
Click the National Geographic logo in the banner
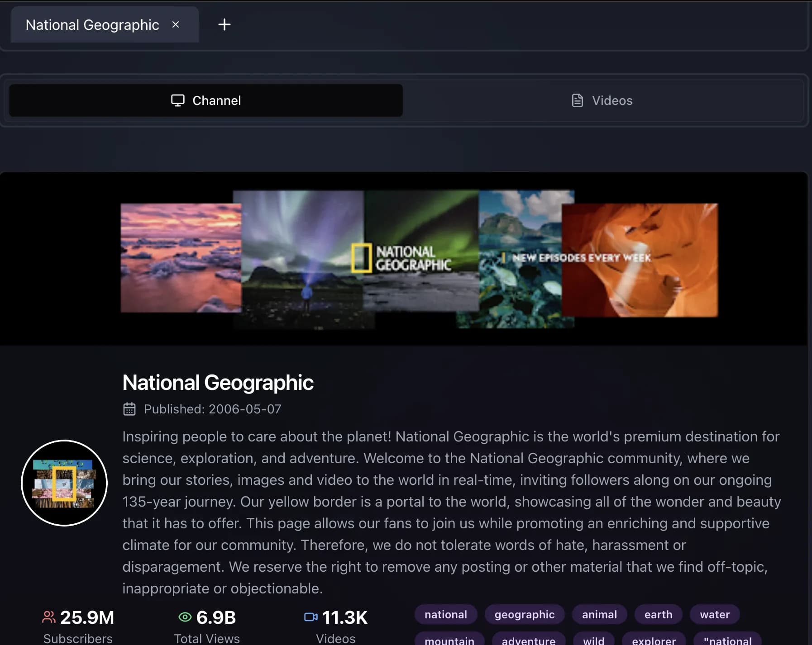401,257
